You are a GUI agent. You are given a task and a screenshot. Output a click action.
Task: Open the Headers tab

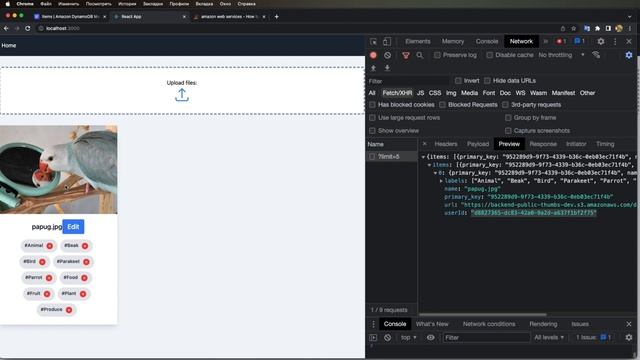(x=446, y=144)
